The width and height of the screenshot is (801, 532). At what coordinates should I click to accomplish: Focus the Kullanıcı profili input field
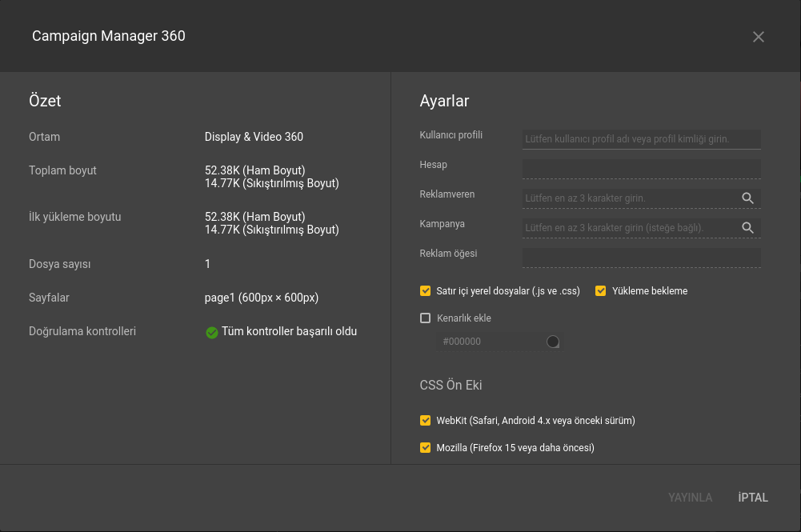point(641,139)
